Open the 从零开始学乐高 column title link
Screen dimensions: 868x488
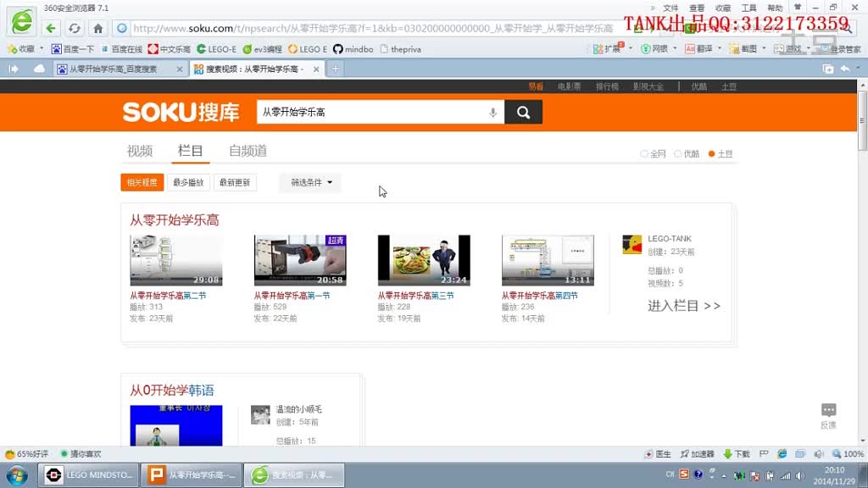coord(175,220)
